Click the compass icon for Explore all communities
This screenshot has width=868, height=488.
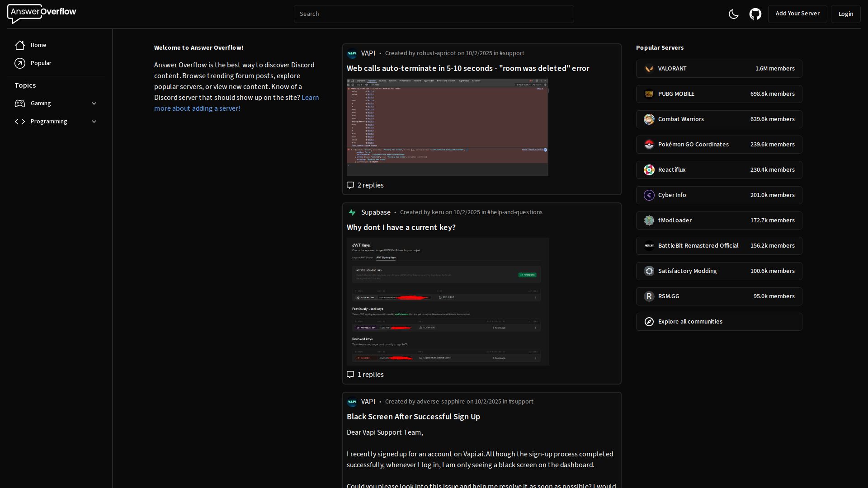pos(649,322)
